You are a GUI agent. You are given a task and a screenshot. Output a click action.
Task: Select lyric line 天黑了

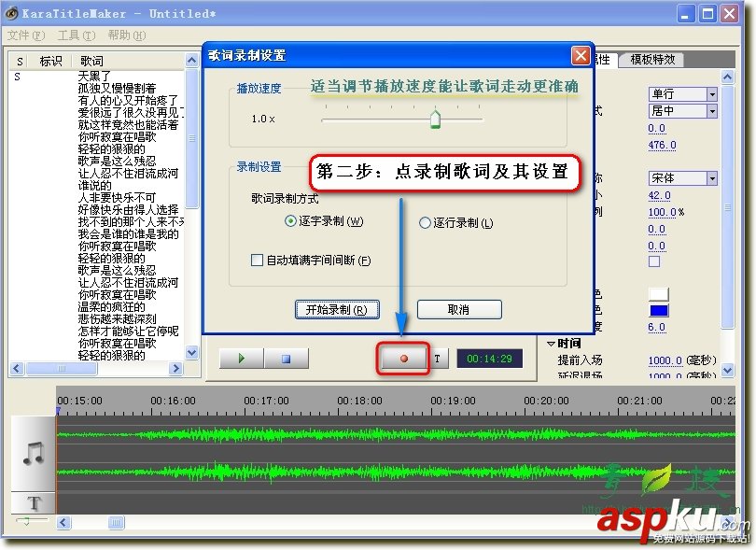94,77
